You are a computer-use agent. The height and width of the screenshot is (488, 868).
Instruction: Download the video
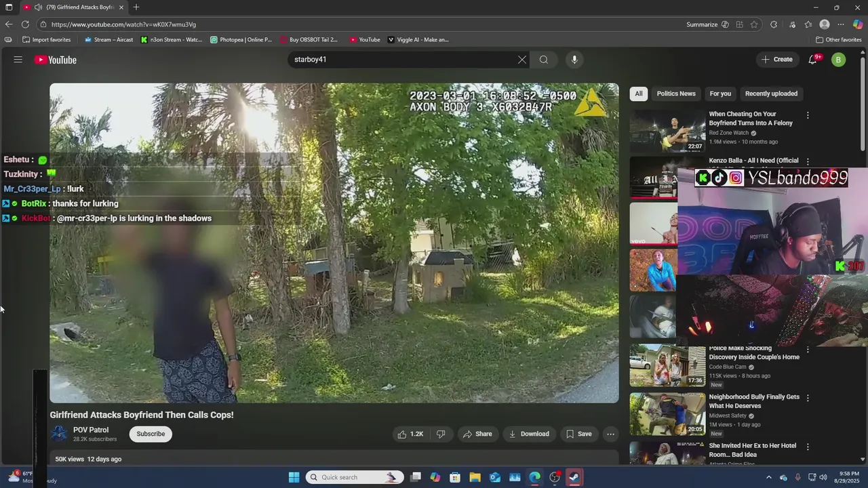coord(529,434)
